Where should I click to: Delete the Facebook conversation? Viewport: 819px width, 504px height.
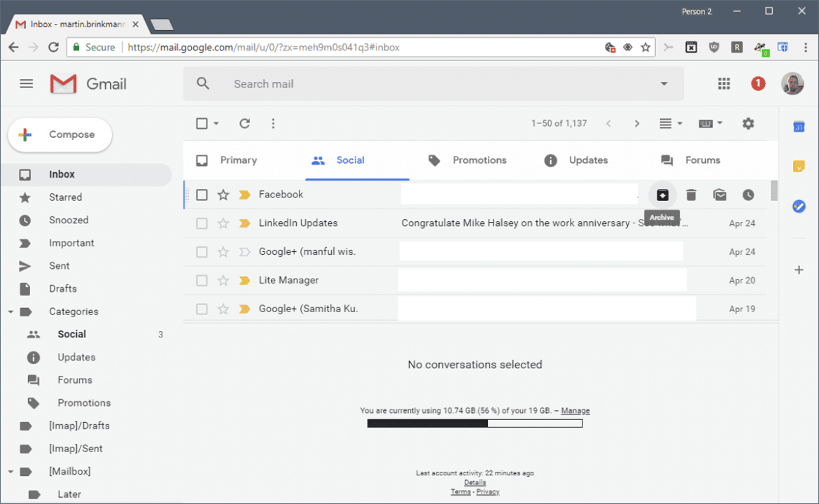(x=691, y=195)
